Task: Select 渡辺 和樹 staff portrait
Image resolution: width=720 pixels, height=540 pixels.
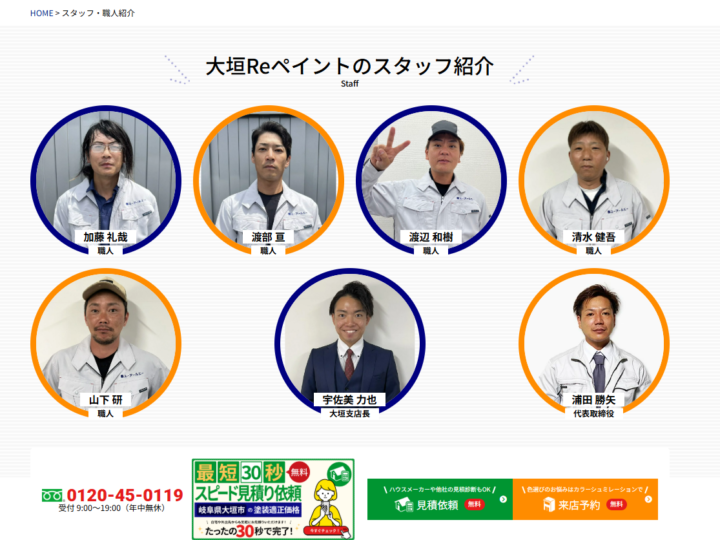Action: pos(431,180)
